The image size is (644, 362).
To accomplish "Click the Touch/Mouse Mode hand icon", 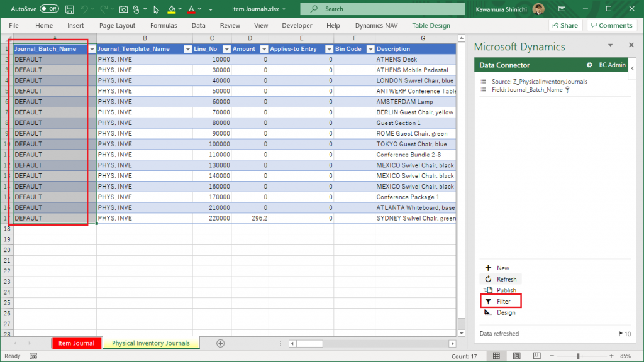I will [x=136, y=9].
